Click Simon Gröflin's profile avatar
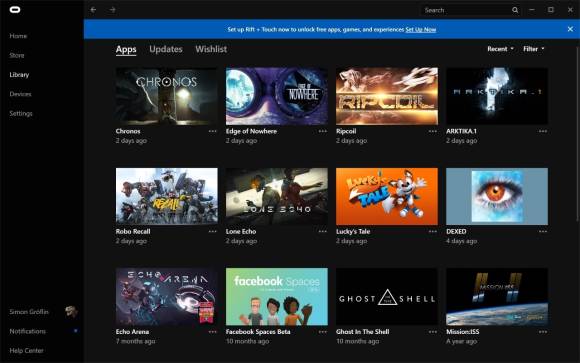 pyautogui.click(x=71, y=312)
